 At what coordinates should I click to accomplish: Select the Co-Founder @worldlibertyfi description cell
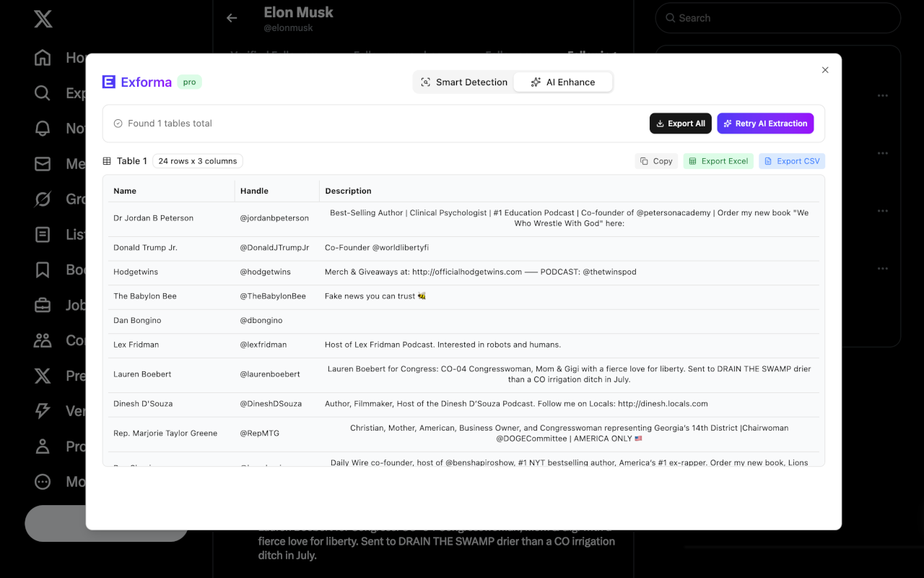coord(570,248)
